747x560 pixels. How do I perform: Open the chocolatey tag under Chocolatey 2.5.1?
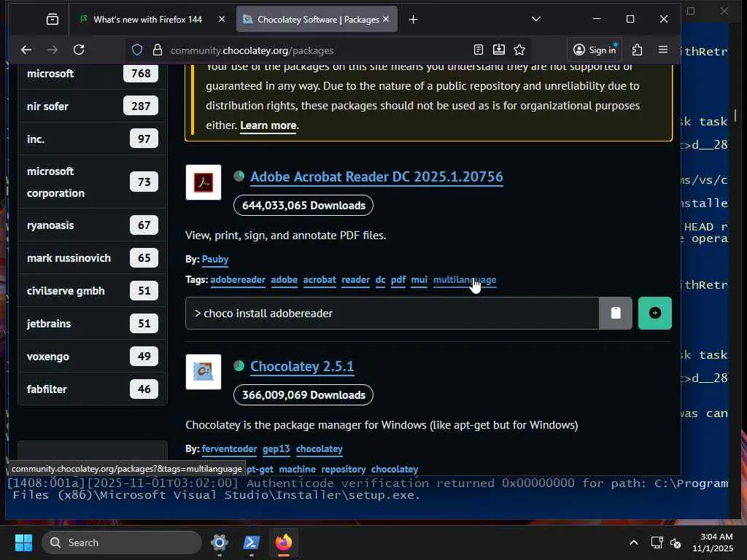pos(395,469)
